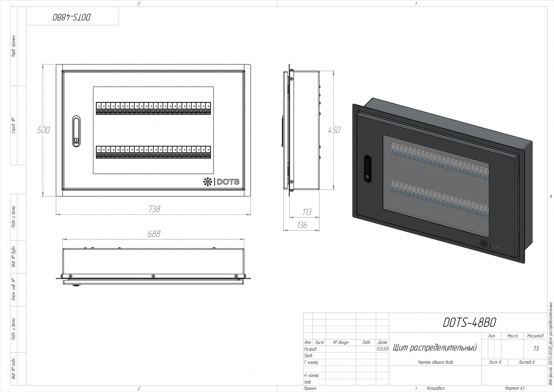
Task: Click the DOTS-48BO designation in the title block
Action: pyautogui.click(x=470, y=322)
